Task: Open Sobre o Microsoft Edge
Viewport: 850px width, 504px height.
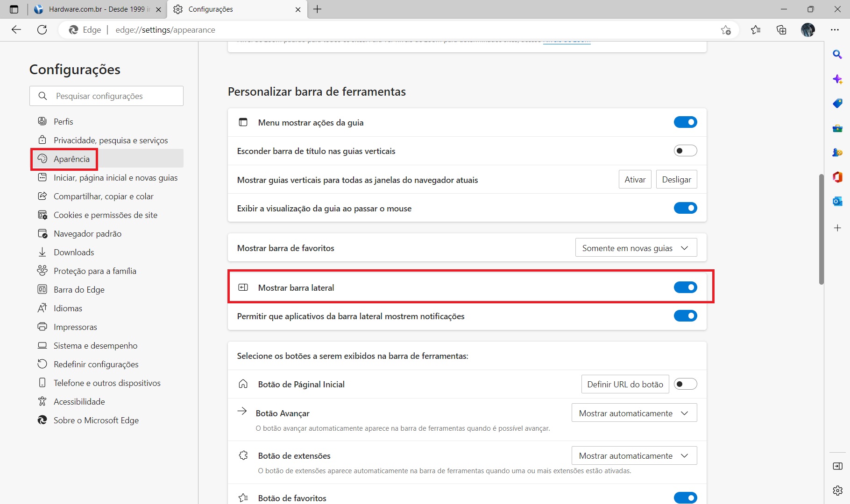Action: click(106, 420)
